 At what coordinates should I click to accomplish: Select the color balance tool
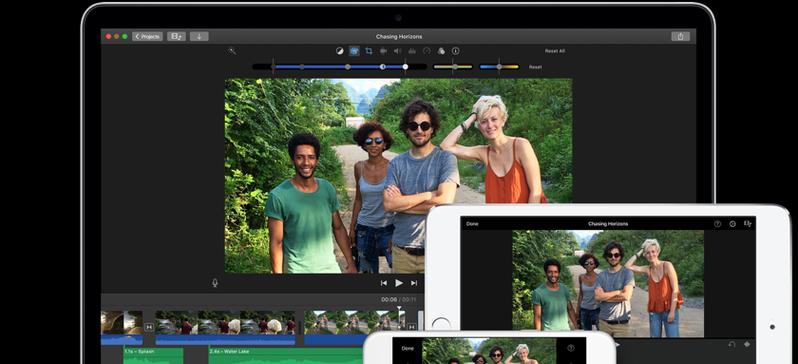[x=339, y=51]
